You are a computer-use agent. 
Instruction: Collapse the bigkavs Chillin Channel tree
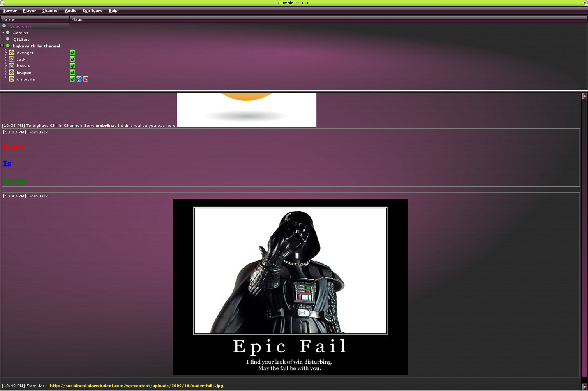coord(2,46)
